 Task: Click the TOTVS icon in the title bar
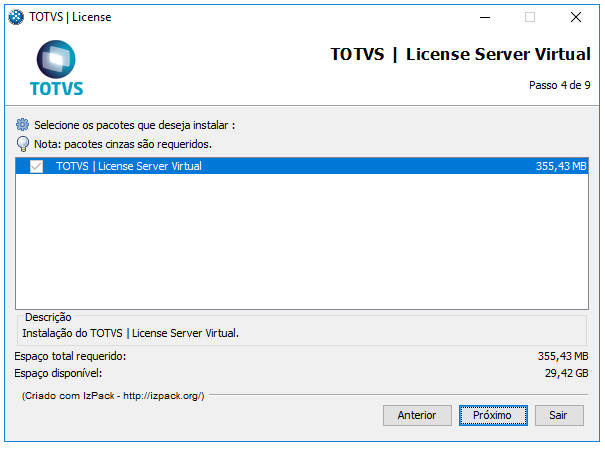tap(16, 17)
